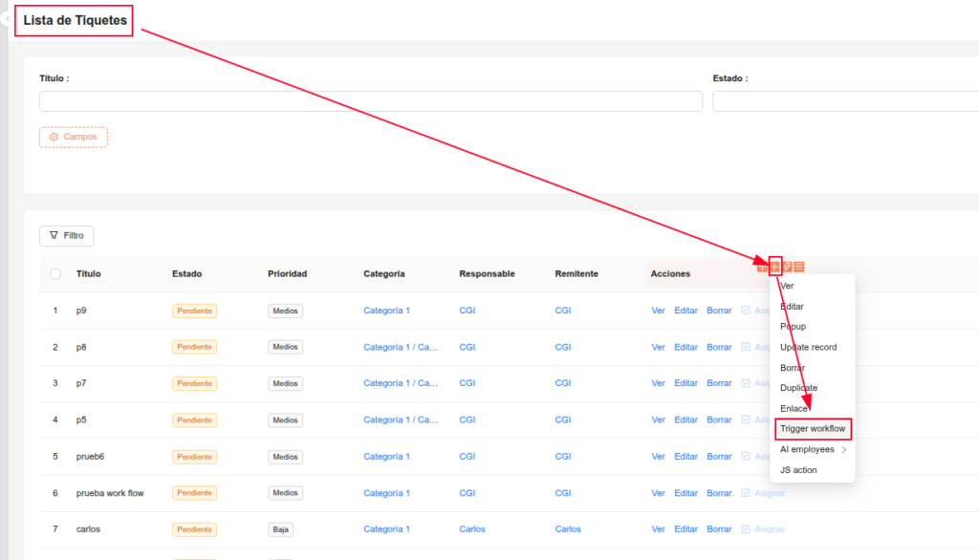Click the Campos configuration button

pyautogui.click(x=73, y=137)
